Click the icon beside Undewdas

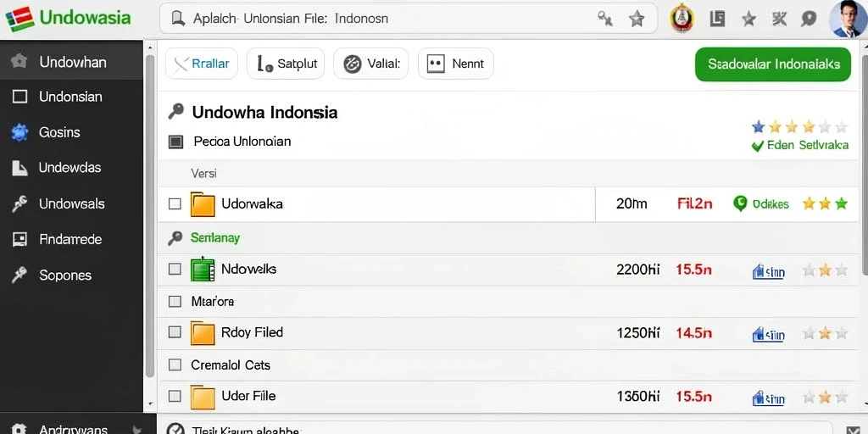(x=19, y=168)
